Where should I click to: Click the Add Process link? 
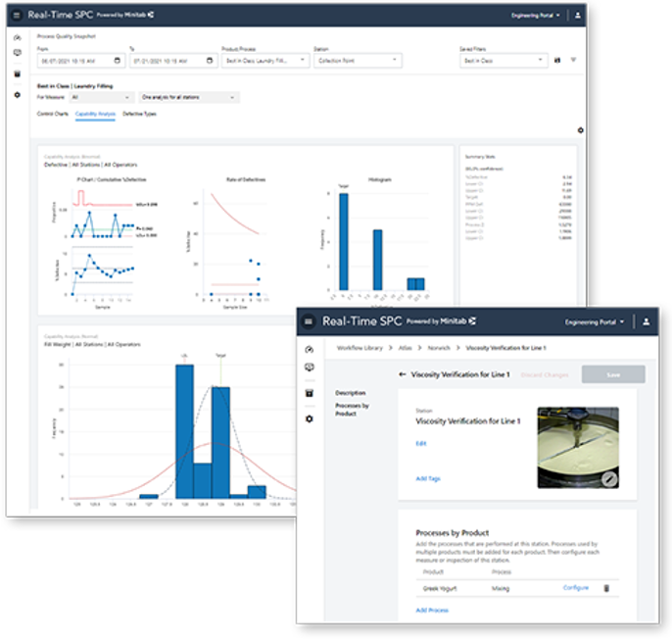pyautogui.click(x=432, y=610)
